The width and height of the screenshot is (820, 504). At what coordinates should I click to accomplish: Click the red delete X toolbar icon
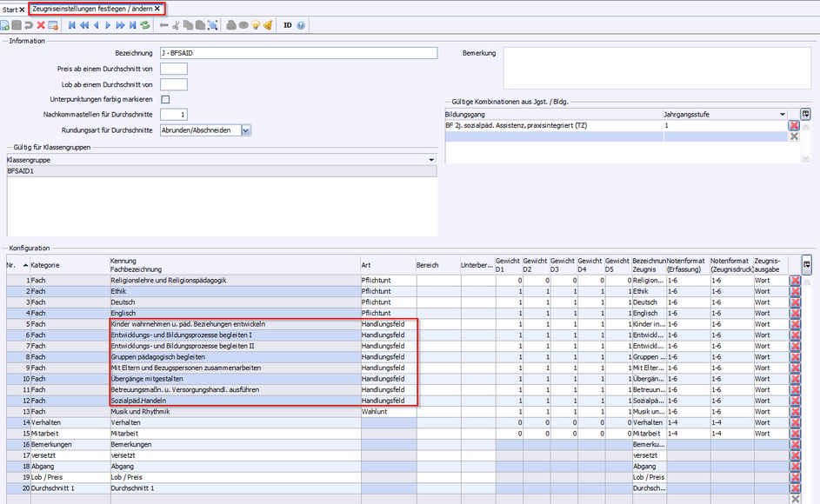pyautogui.click(x=41, y=25)
